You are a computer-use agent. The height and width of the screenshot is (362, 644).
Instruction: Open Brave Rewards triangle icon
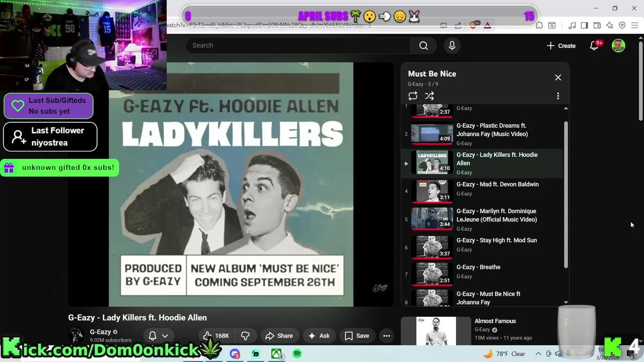coord(487,25)
